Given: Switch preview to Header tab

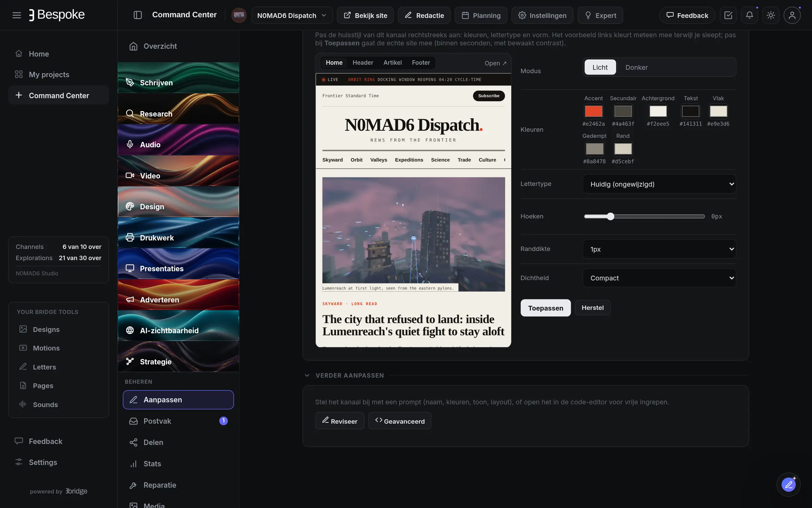Looking at the screenshot, I should [363, 63].
